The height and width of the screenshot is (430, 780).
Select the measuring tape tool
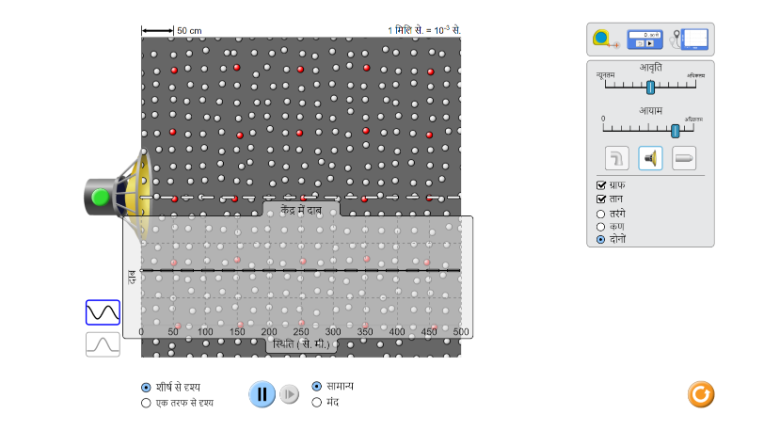tap(604, 39)
